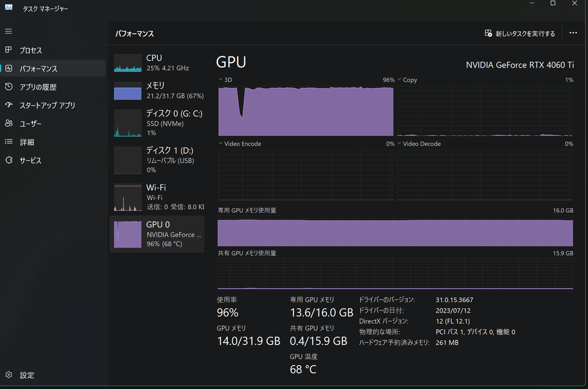Viewport: 588px width, 389px height.
Task: Click the NVIDIA GeForce RTX 4060 Ti title
Action: coord(519,64)
